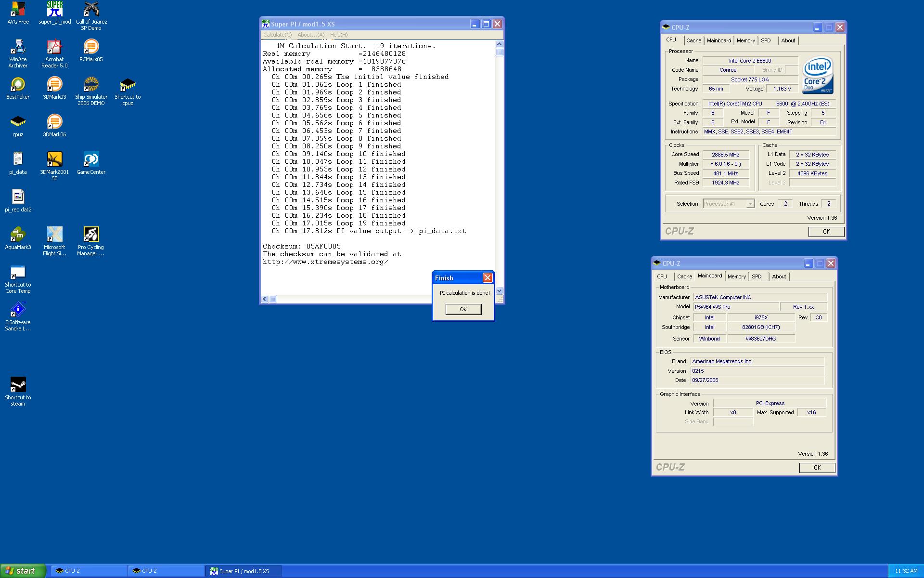Open Calculate(C) menu in Super PI

277,35
